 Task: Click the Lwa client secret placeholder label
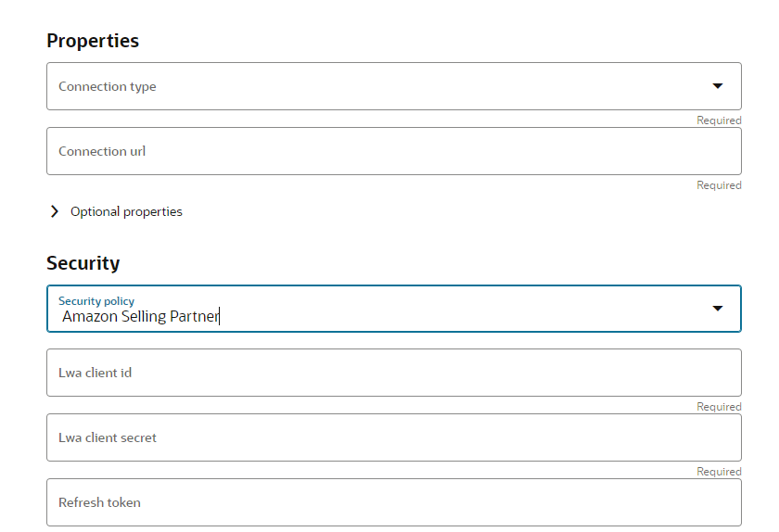(x=108, y=437)
